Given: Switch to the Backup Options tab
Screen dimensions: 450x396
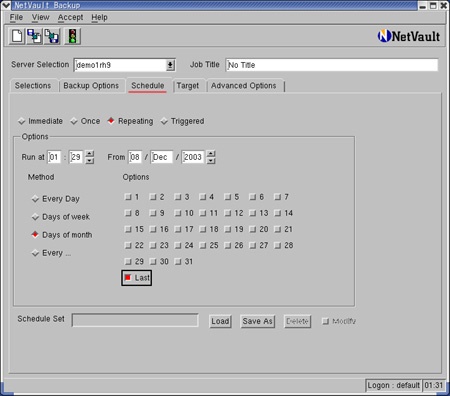Looking at the screenshot, I should tap(91, 86).
